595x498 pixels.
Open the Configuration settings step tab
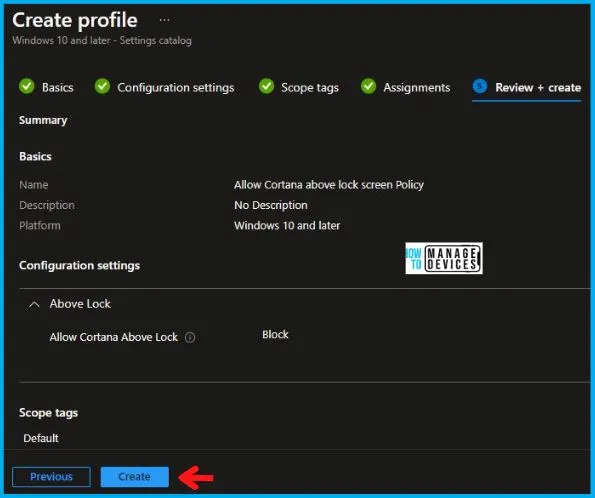click(x=176, y=88)
